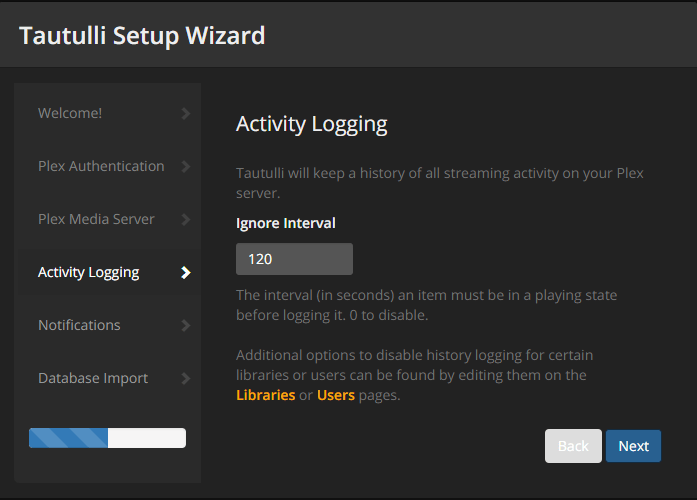The height and width of the screenshot is (500, 697).
Task: Open the Database Import step
Action: [x=93, y=379]
